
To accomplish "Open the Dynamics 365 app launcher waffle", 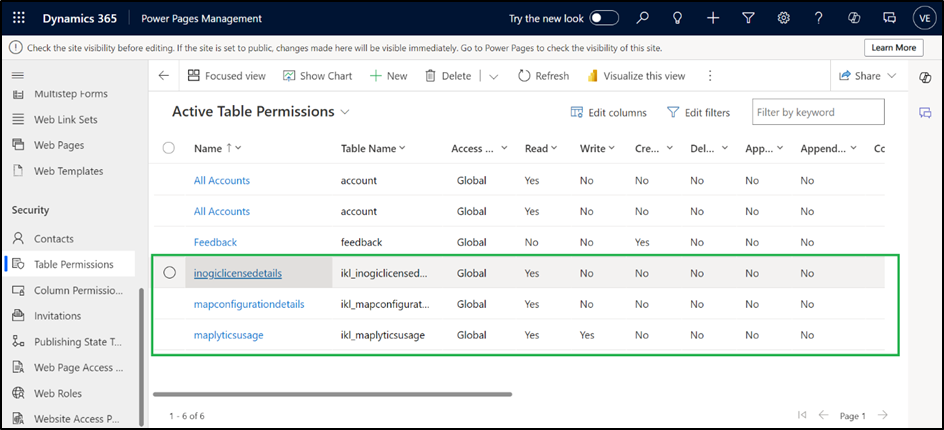I will tap(18, 18).
